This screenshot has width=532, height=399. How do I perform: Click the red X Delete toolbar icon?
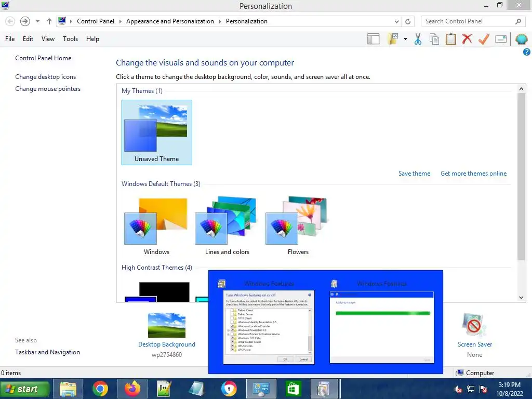coord(467,38)
